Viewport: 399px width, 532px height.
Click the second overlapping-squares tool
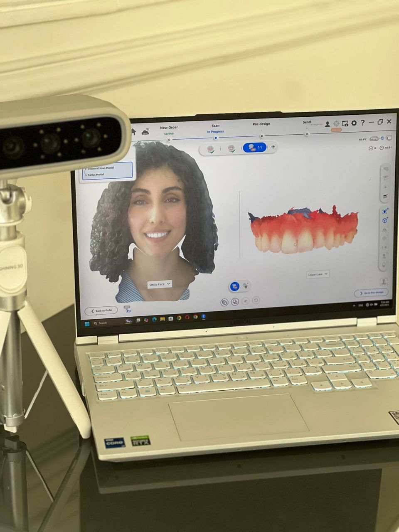tap(235, 302)
